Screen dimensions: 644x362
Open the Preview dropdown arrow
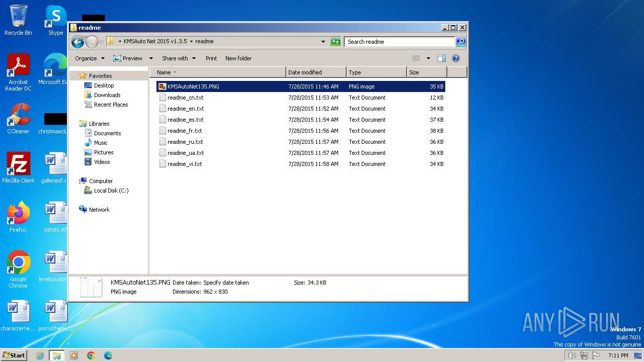(x=151, y=58)
